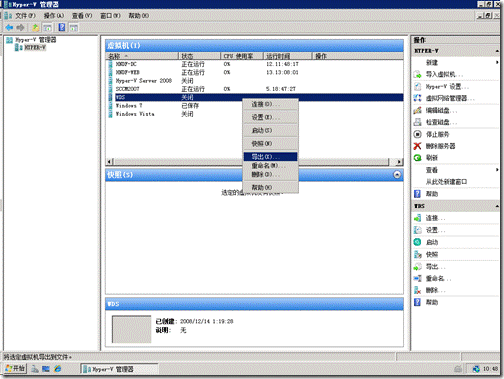Sort by the 名称 column header

143,56
